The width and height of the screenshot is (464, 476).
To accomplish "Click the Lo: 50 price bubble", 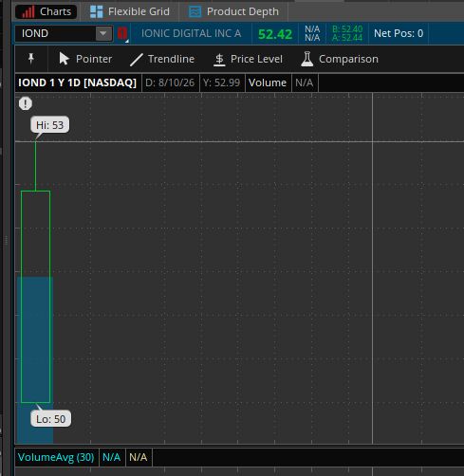I will (x=50, y=419).
